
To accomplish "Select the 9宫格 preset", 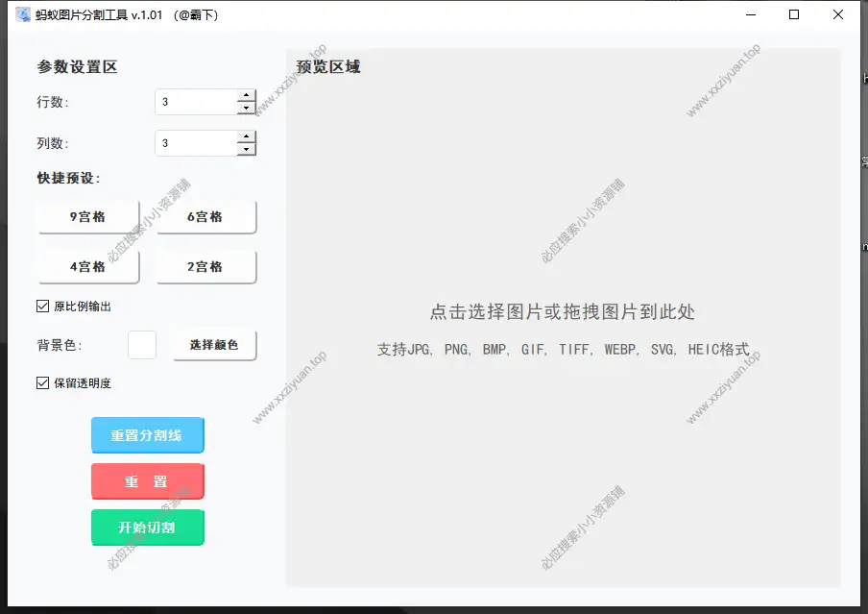I will click(x=87, y=216).
